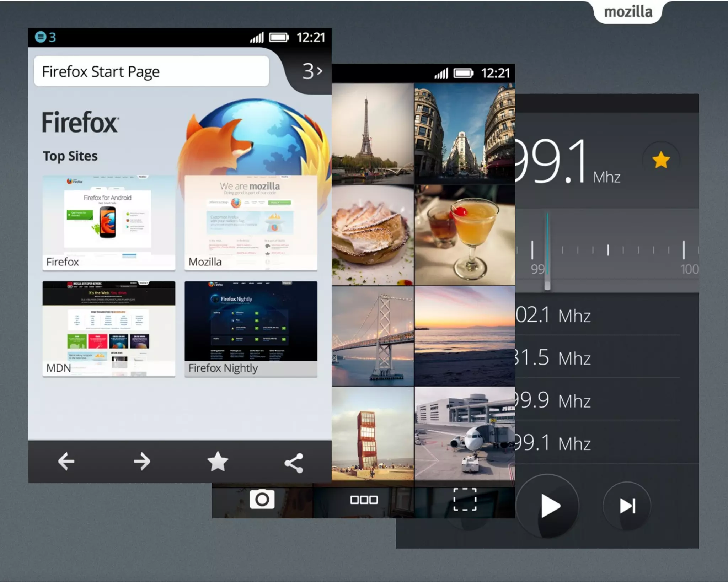The image size is (728, 582).
Task: Tap the share icon in browser toolbar
Action: (x=294, y=463)
